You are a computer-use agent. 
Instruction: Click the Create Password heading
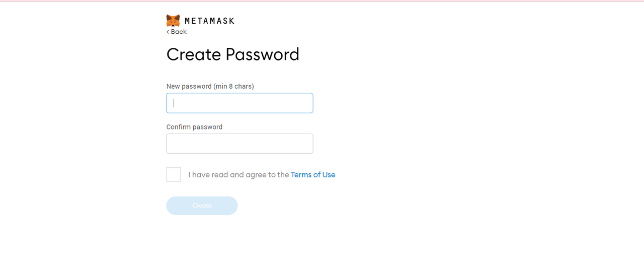pos(233,54)
